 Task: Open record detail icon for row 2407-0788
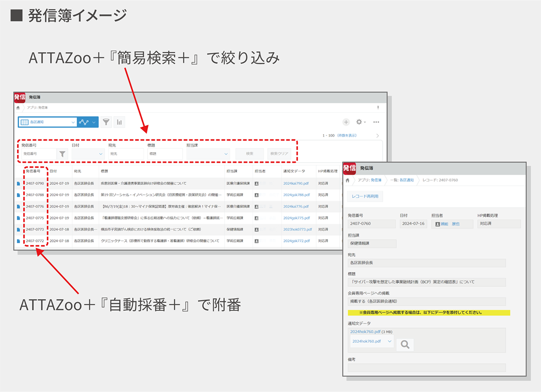pos(18,195)
